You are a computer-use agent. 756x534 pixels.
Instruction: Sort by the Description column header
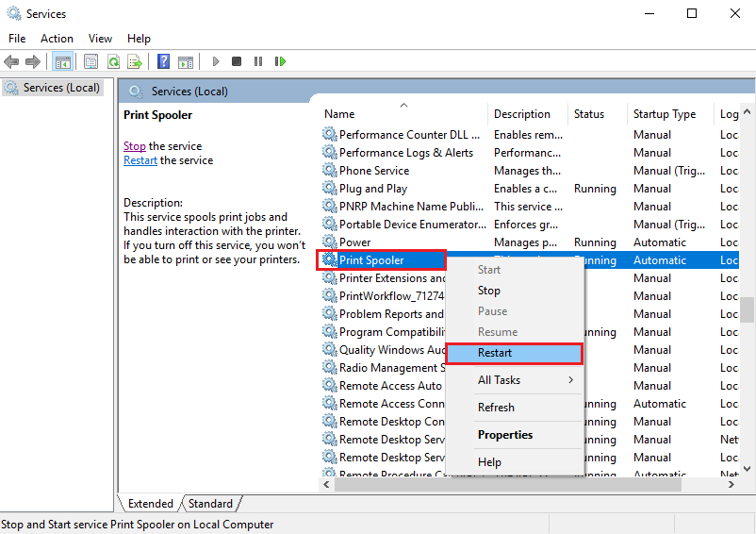click(x=528, y=114)
